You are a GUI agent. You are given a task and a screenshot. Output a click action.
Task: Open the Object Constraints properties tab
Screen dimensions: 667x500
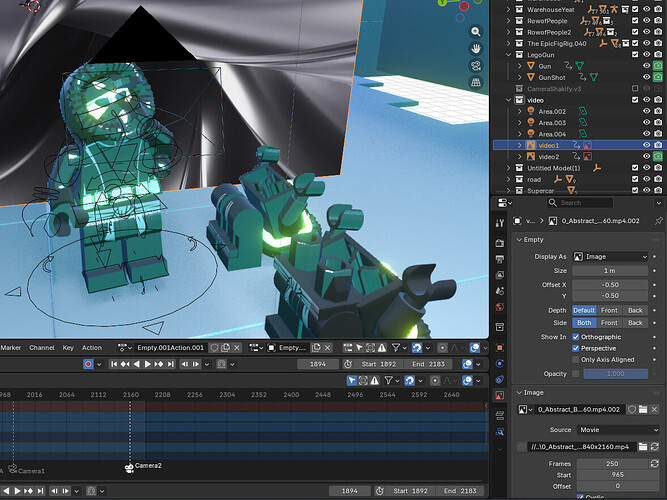(x=500, y=379)
